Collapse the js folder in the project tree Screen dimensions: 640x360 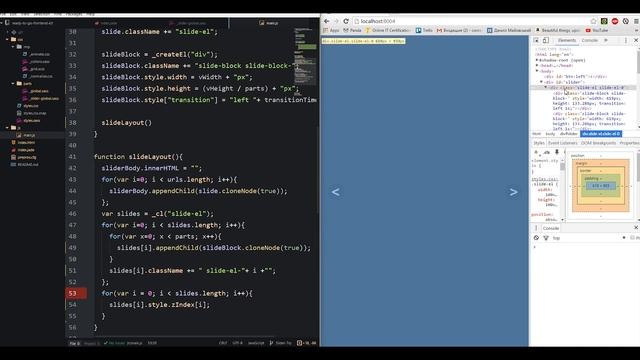[7, 128]
